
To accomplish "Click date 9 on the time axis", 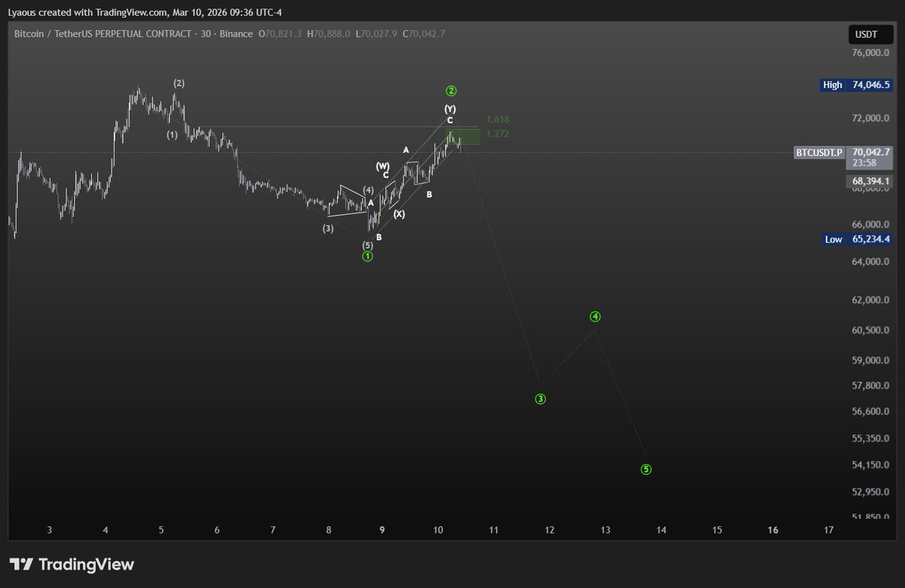I will coord(382,530).
